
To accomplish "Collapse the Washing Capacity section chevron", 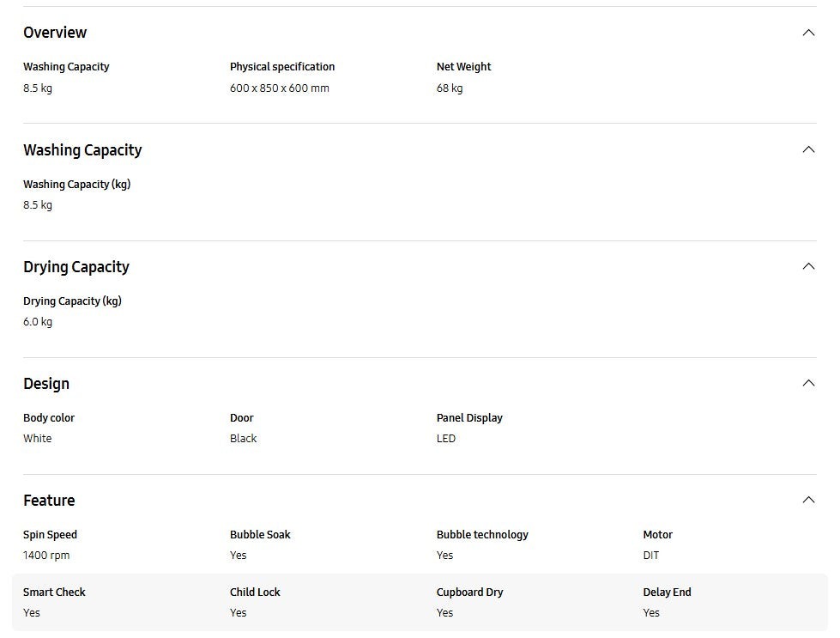I will coord(807,149).
